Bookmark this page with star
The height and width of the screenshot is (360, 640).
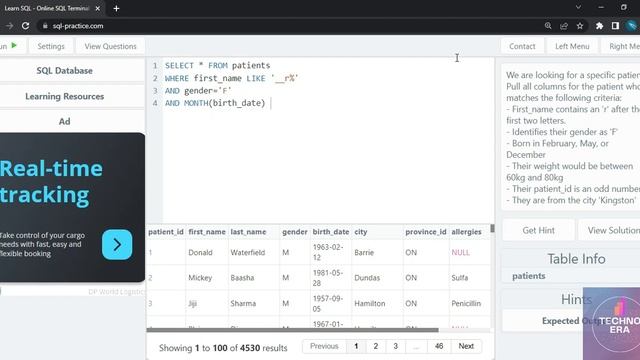(580, 26)
